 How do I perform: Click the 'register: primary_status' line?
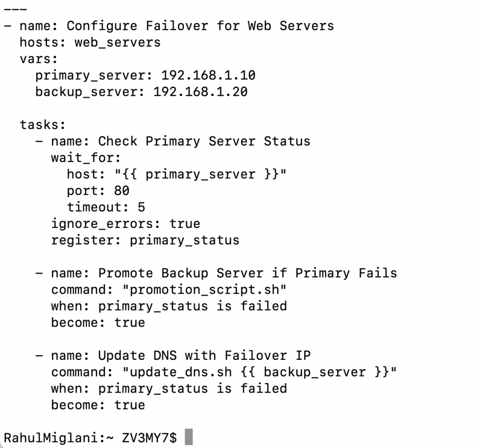[x=145, y=240]
